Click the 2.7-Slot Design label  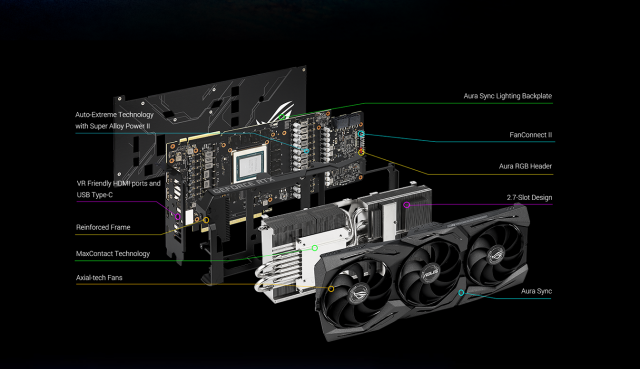529,198
